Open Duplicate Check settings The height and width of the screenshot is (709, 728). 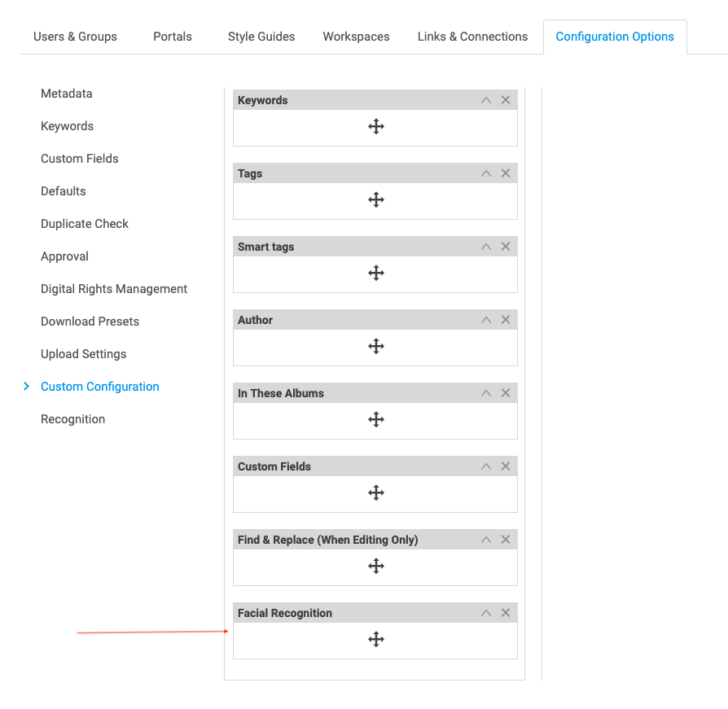pyautogui.click(x=85, y=223)
